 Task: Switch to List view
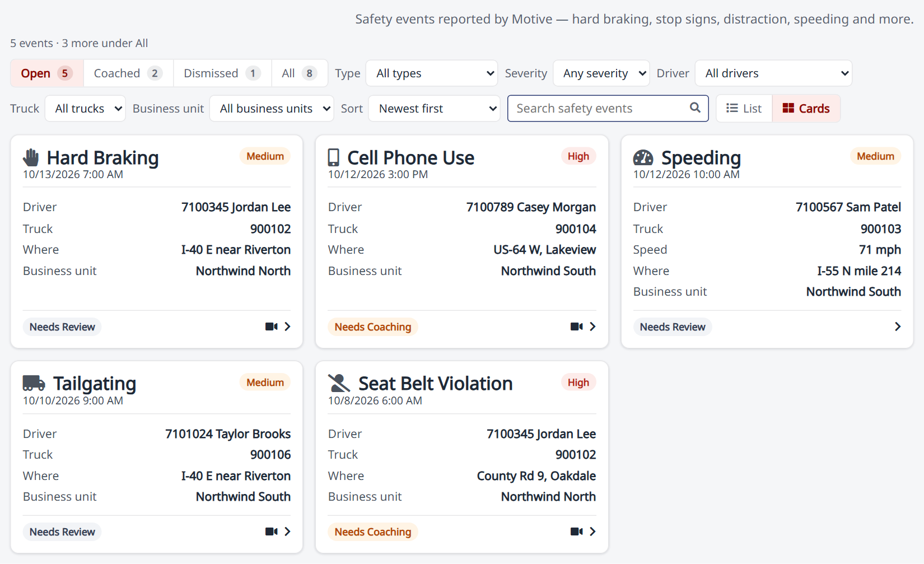(744, 109)
